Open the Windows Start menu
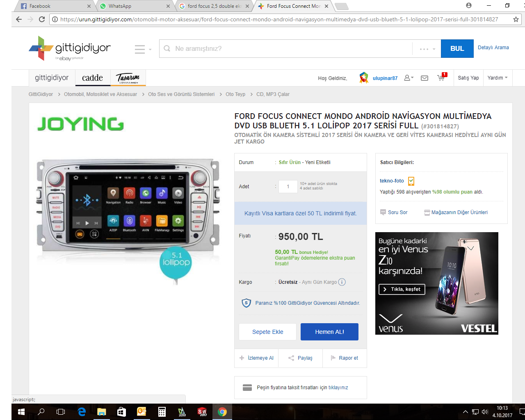Screen dimensions: 525x420 pos(21,412)
